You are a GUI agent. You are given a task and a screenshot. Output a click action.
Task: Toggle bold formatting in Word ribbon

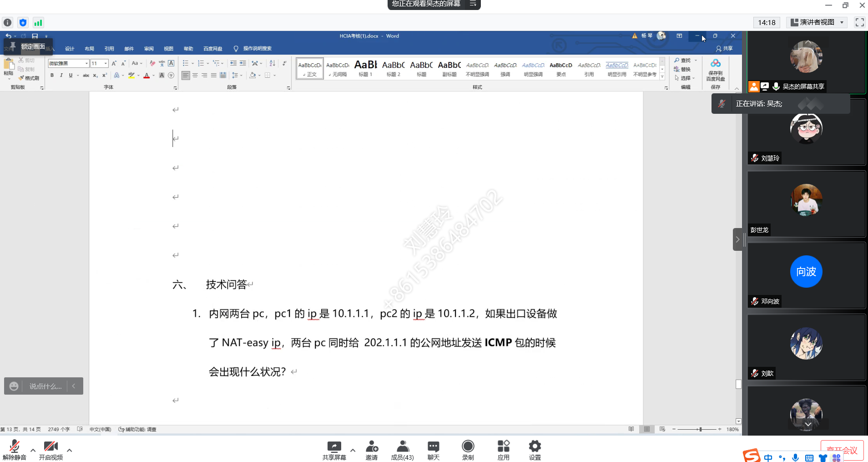52,76
